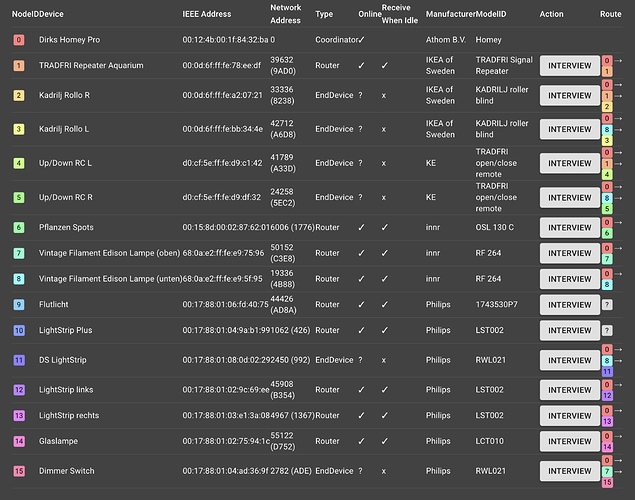
Task: Click route hop 8 badge in DS LightStrip row
Action: point(607,360)
